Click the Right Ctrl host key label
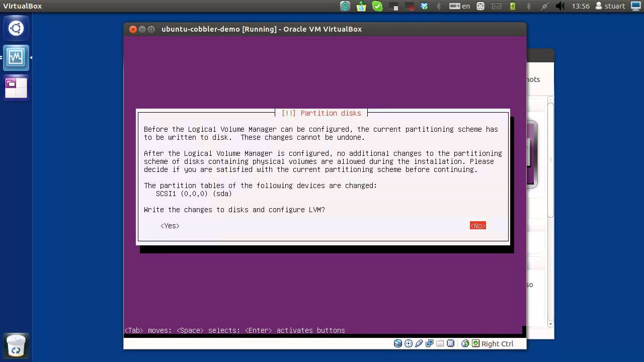The image size is (644, 362). [498, 344]
